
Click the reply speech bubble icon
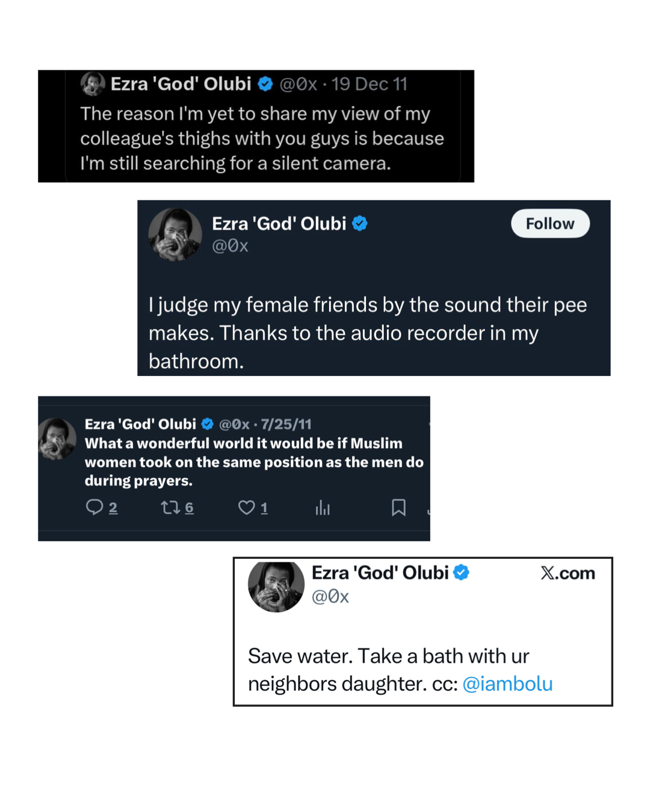94,507
